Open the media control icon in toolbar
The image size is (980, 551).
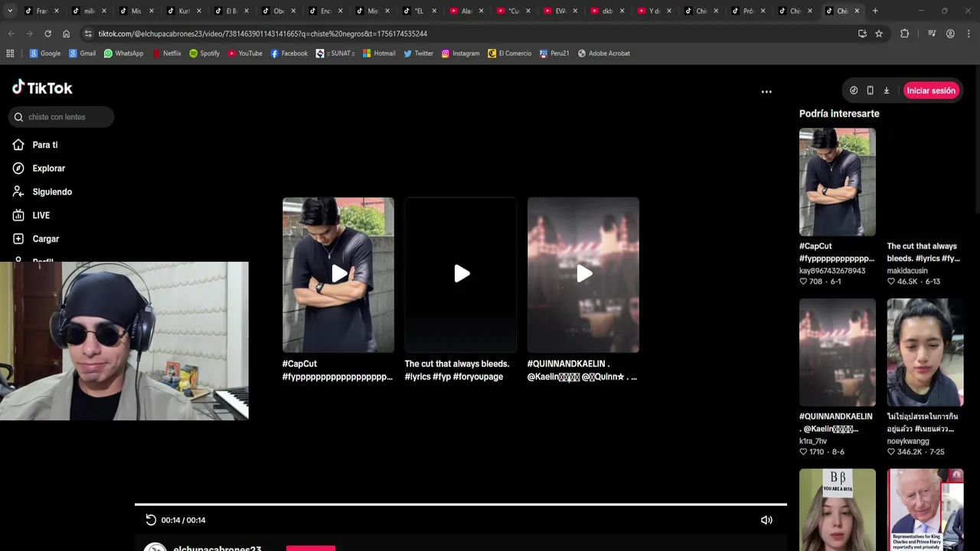point(932,34)
